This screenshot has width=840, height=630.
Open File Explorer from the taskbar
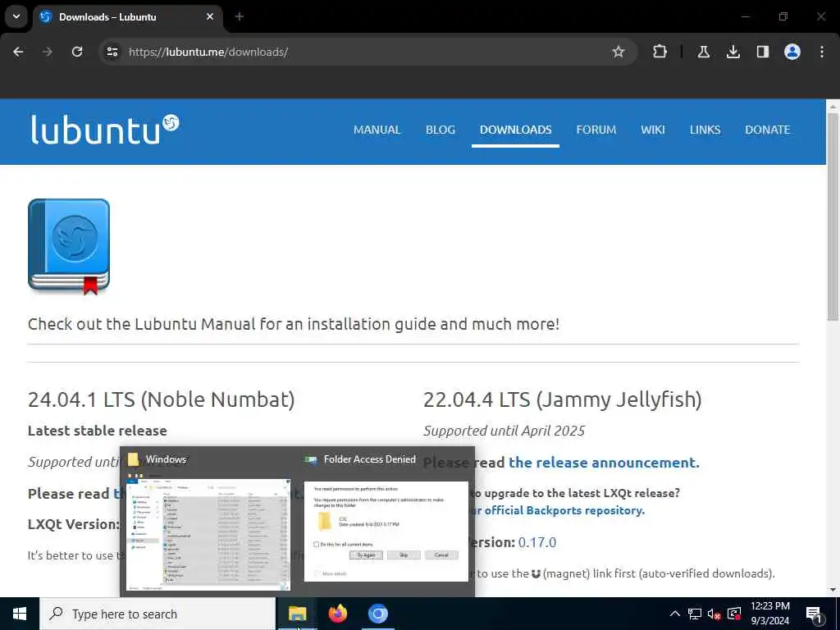pyautogui.click(x=297, y=614)
